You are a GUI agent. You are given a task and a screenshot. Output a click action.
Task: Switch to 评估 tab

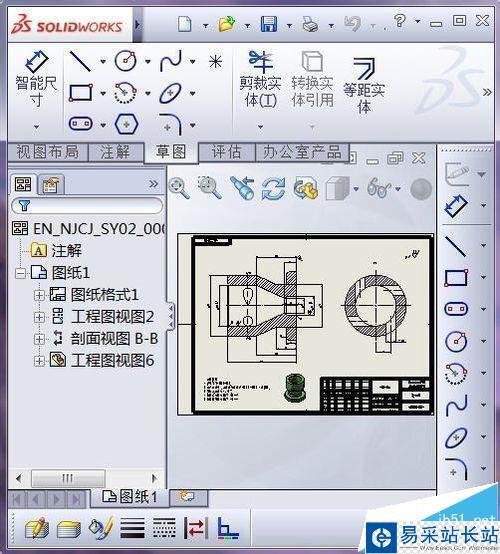click(x=227, y=152)
